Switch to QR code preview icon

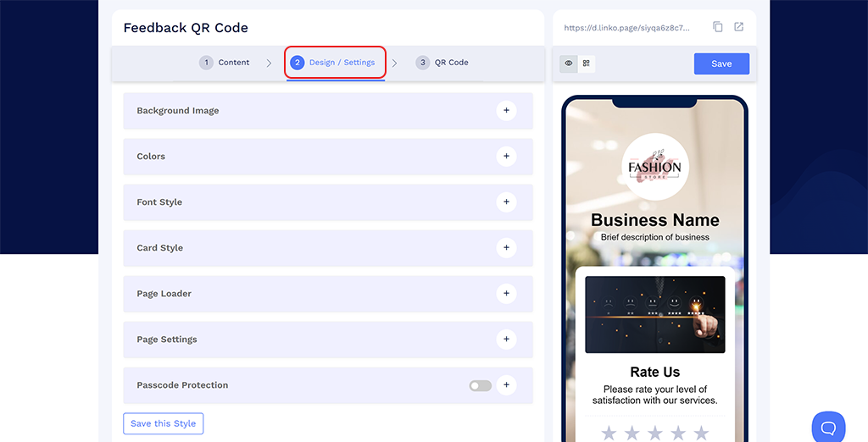[586, 64]
